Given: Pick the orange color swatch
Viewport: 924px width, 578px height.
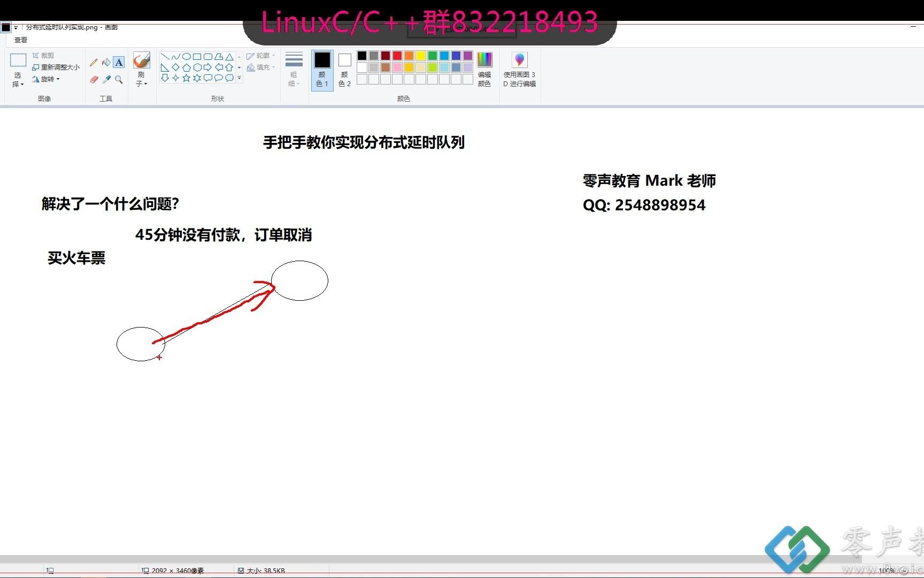Looking at the screenshot, I should 409,56.
